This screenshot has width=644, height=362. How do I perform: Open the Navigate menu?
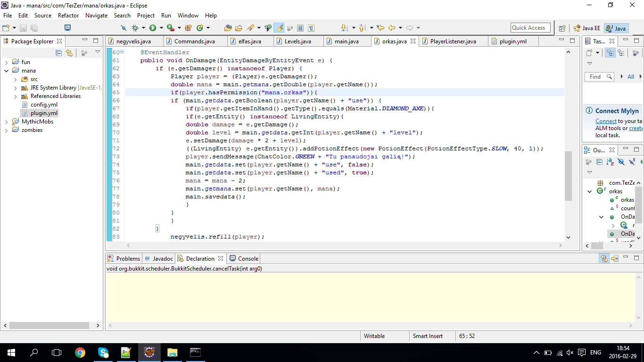pyautogui.click(x=97, y=16)
